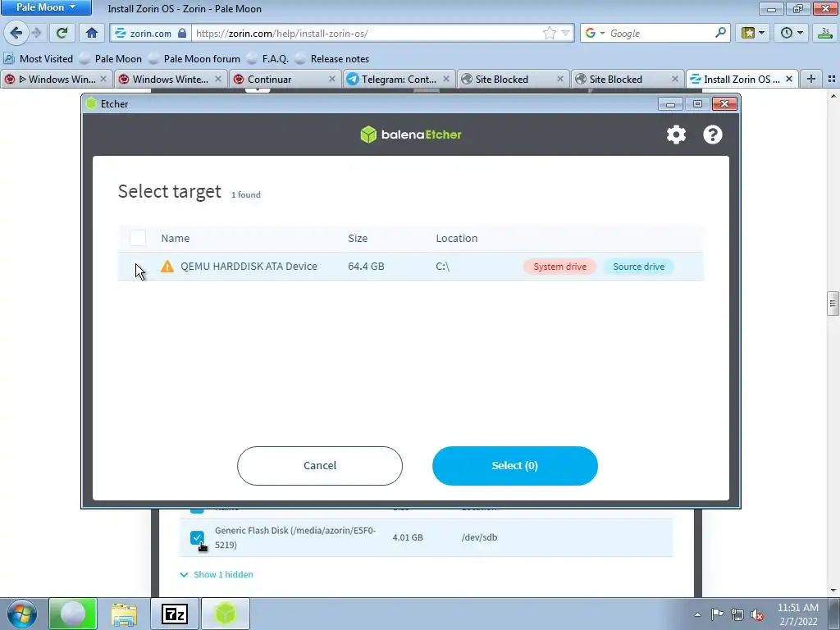This screenshot has width=840, height=630.
Task: Switch to Windows Win... tab
Action: [57, 79]
